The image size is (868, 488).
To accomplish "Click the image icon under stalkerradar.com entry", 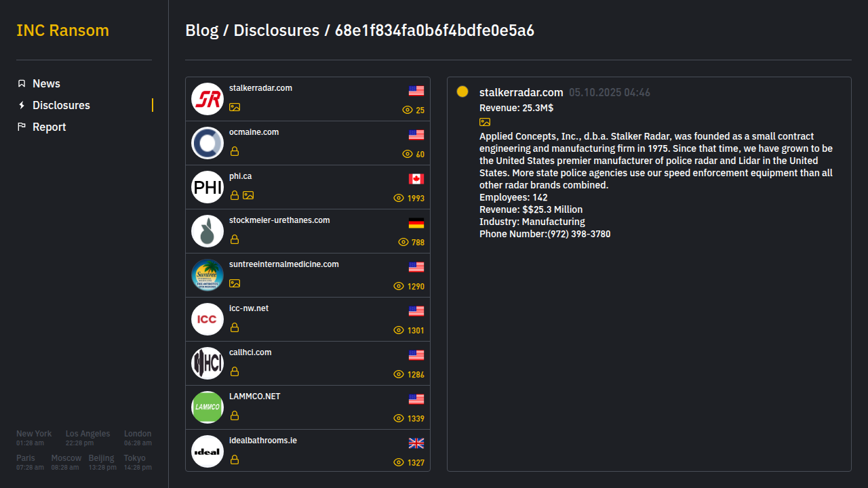I will (x=235, y=107).
